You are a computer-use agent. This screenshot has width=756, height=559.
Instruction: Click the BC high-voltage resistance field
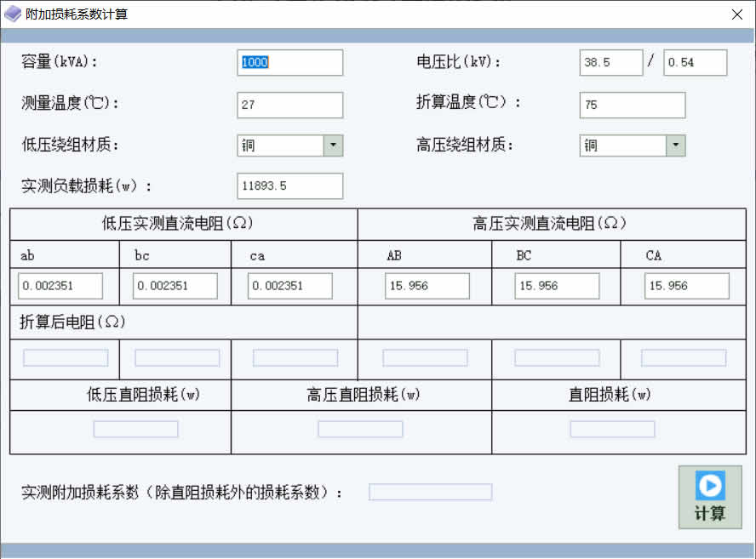click(x=557, y=286)
